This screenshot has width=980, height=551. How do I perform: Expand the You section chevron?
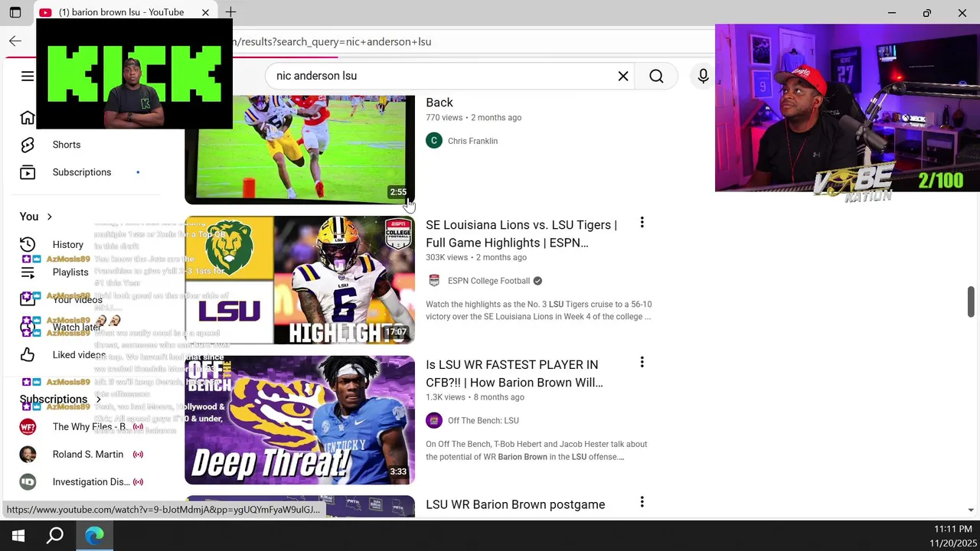pos(49,217)
